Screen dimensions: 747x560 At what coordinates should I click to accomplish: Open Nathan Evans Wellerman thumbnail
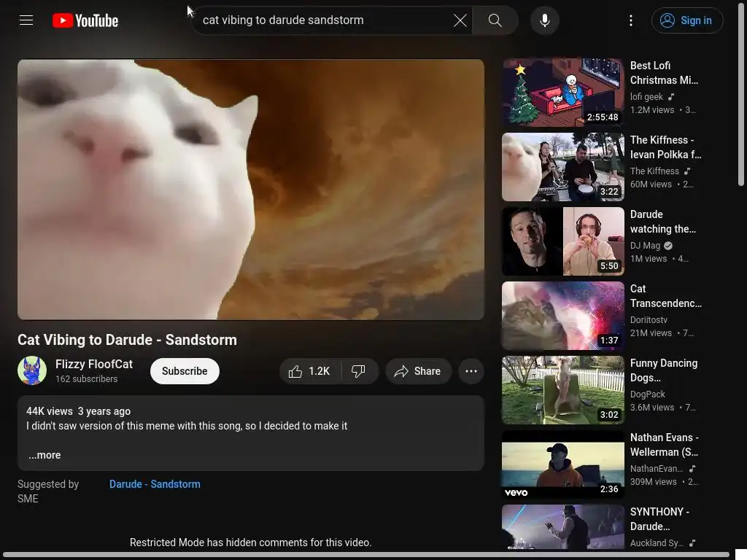tap(562, 464)
